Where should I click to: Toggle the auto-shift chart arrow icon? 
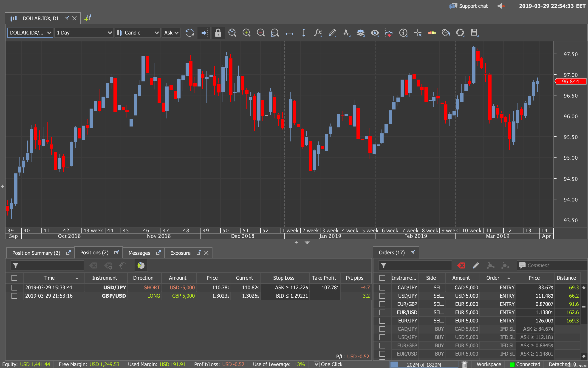coord(204,33)
